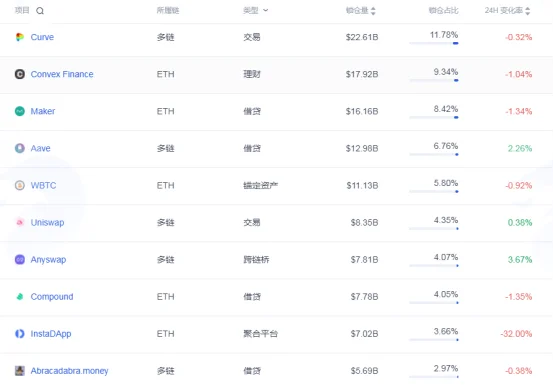Click the -1.35% change for Compound

[518, 297]
